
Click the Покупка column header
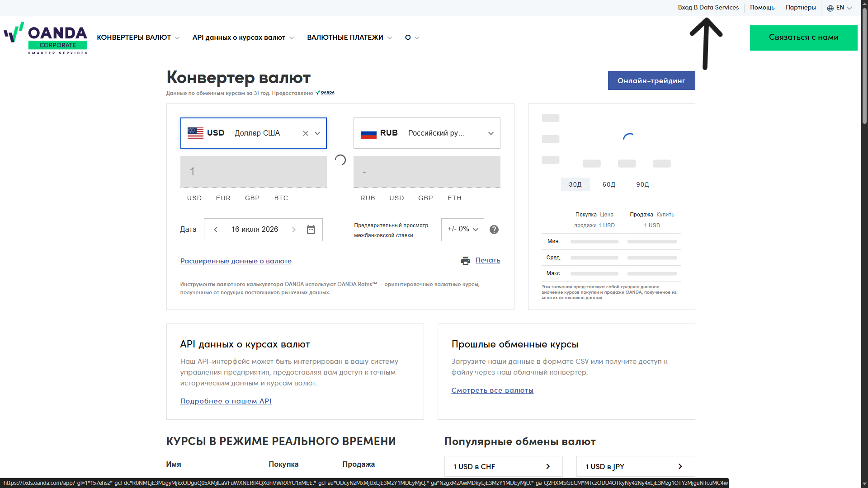click(283, 464)
